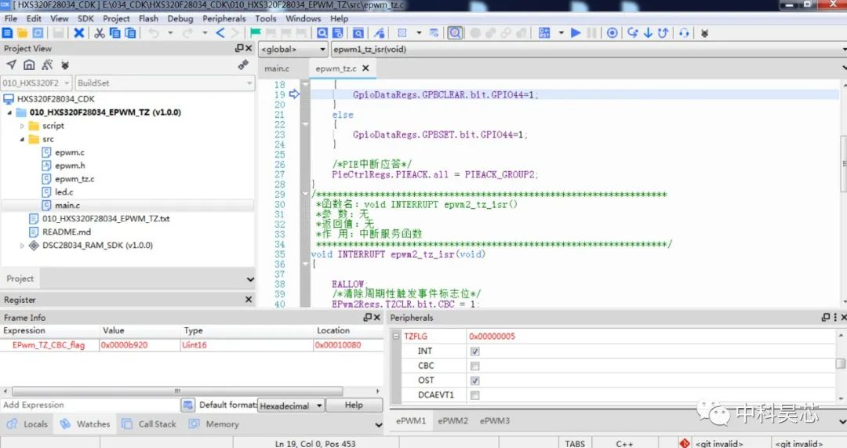Click the Find magnifier toolbar icon

click(x=322, y=33)
